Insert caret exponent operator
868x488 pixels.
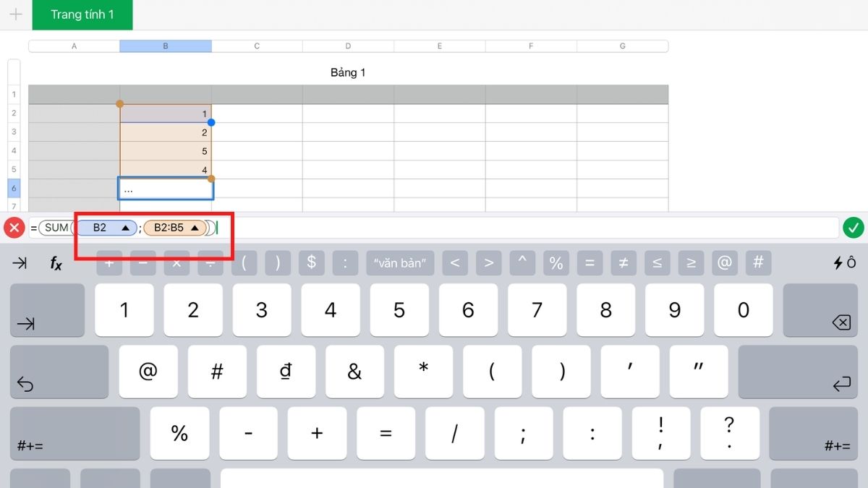(x=522, y=263)
